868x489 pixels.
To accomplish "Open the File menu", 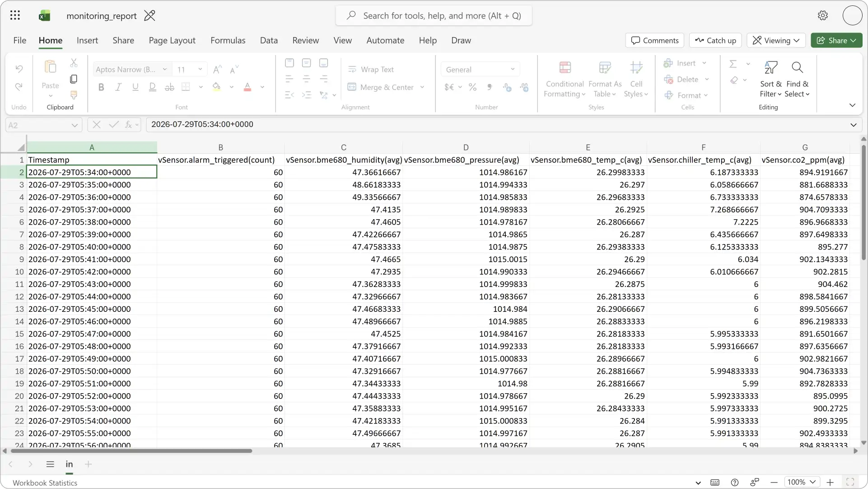I will pos(20,40).
